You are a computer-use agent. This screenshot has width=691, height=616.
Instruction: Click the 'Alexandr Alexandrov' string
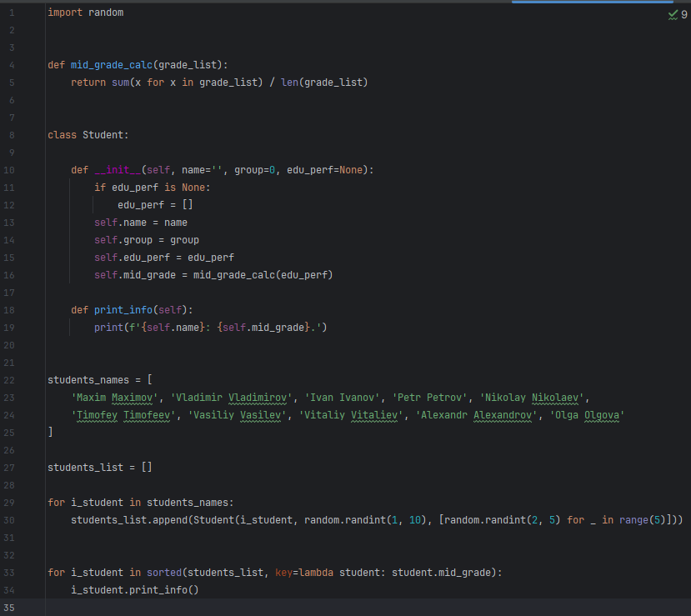click(x=476, y=415)
